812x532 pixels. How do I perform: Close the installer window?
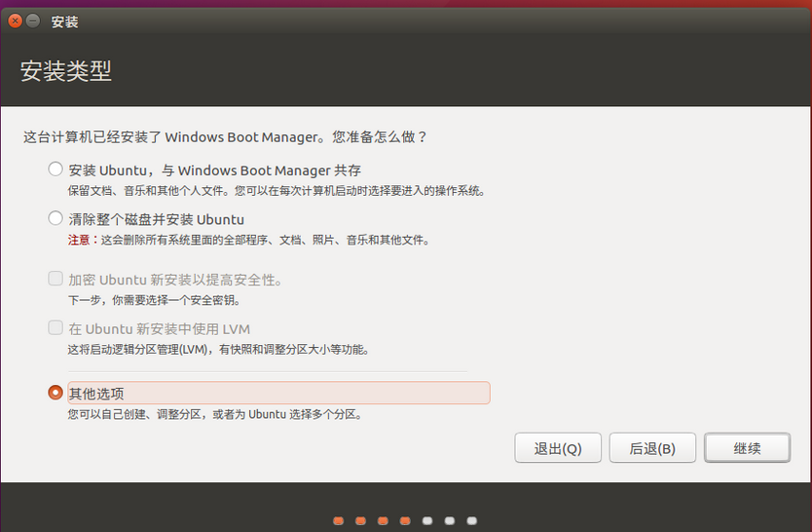(x=15, y=21)
